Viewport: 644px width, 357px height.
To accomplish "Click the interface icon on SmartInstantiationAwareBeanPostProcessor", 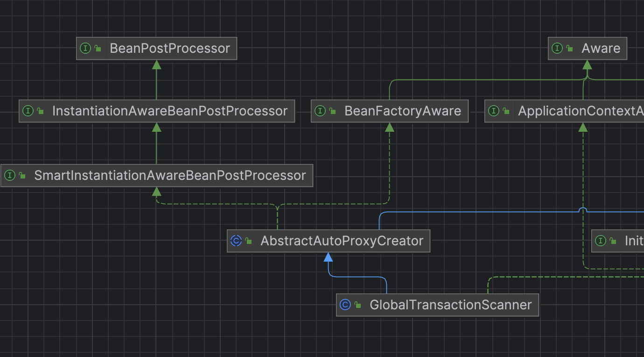I will (x=10, y=175).
